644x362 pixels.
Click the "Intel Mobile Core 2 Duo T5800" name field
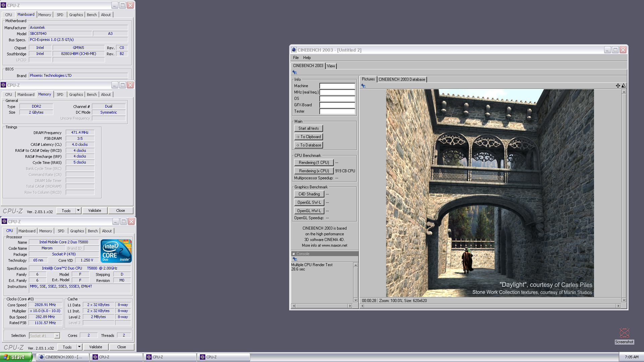(64, 242)
